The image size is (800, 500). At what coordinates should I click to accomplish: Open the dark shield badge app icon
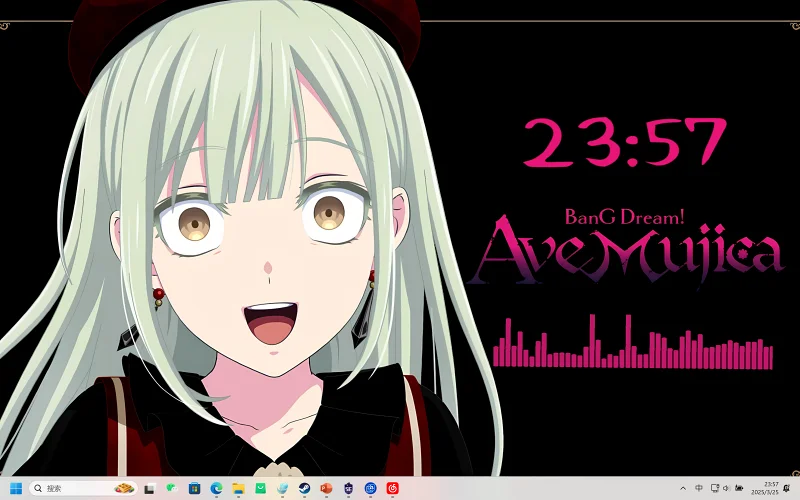(x=348, y=488)
